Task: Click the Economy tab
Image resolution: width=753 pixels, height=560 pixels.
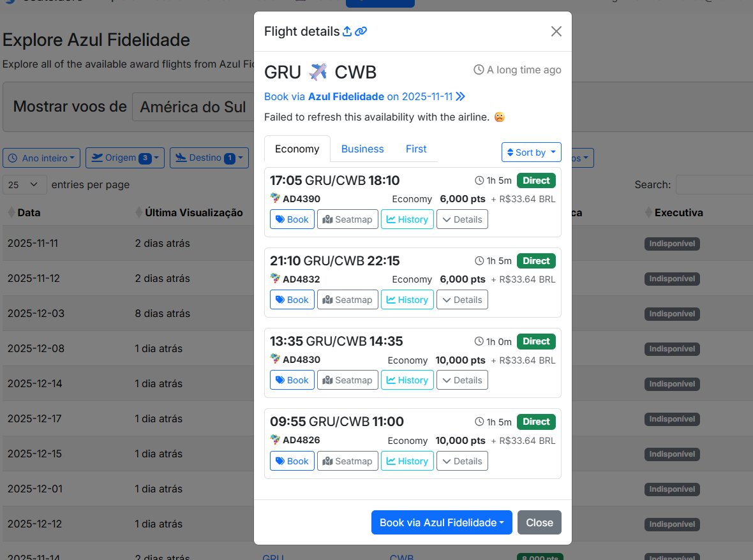Action: [297, 149]
